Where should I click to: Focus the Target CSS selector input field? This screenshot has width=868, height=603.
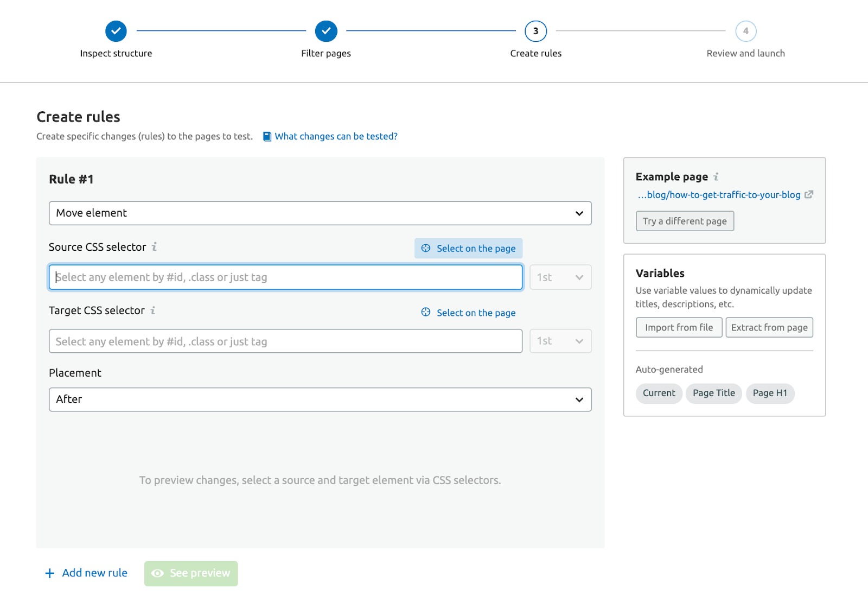[285, 341]
